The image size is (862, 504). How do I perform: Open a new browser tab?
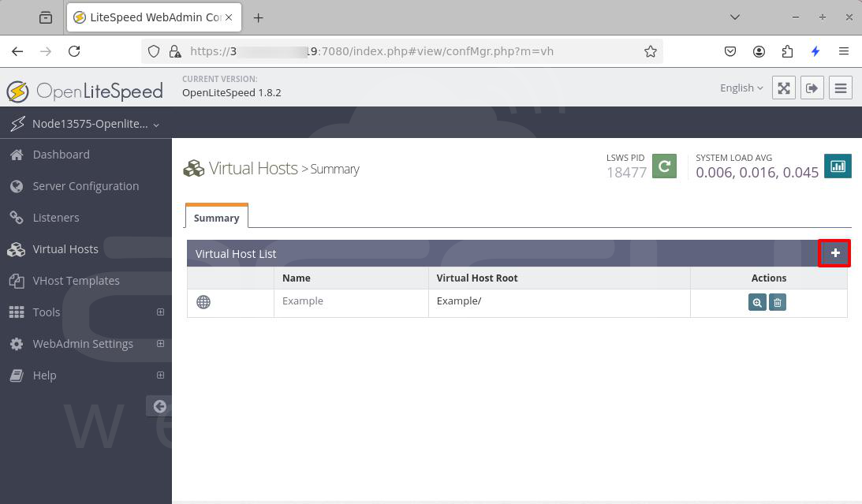click(258, 18)
